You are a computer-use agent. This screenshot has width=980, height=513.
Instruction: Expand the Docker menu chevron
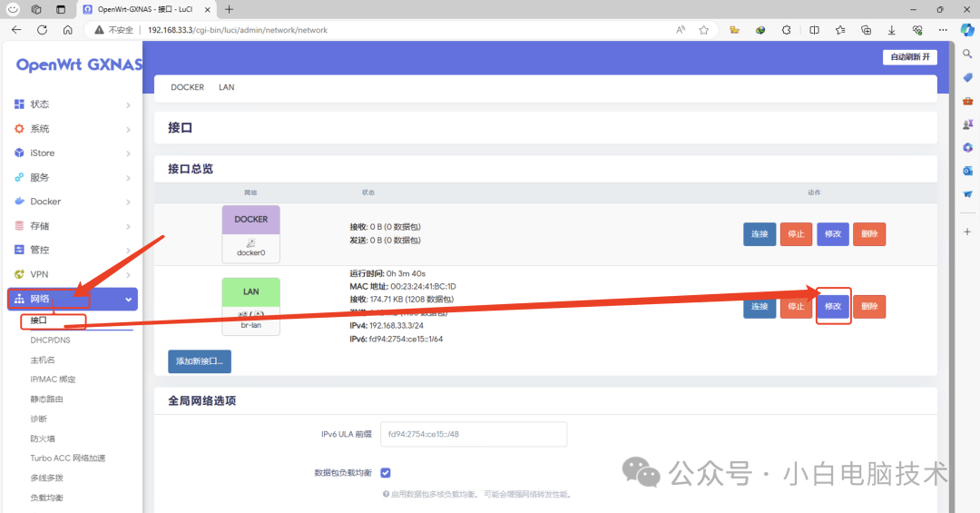click(x=128, y=202)
